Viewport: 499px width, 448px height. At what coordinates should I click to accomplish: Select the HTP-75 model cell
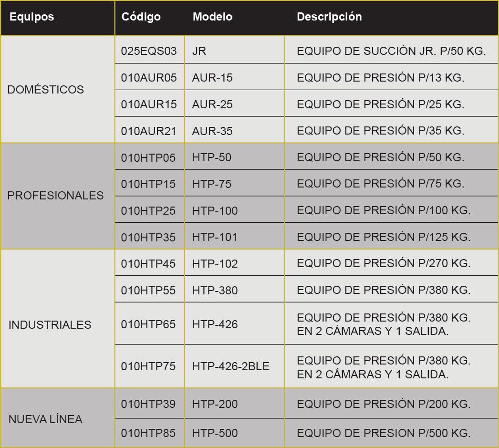click(x=212, y=184)
